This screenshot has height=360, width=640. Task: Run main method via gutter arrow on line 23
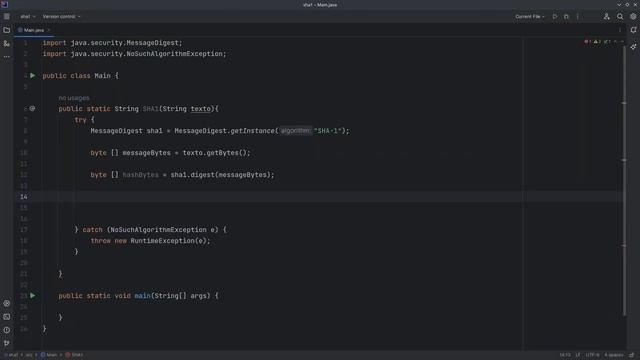click(x=33, y=296)
